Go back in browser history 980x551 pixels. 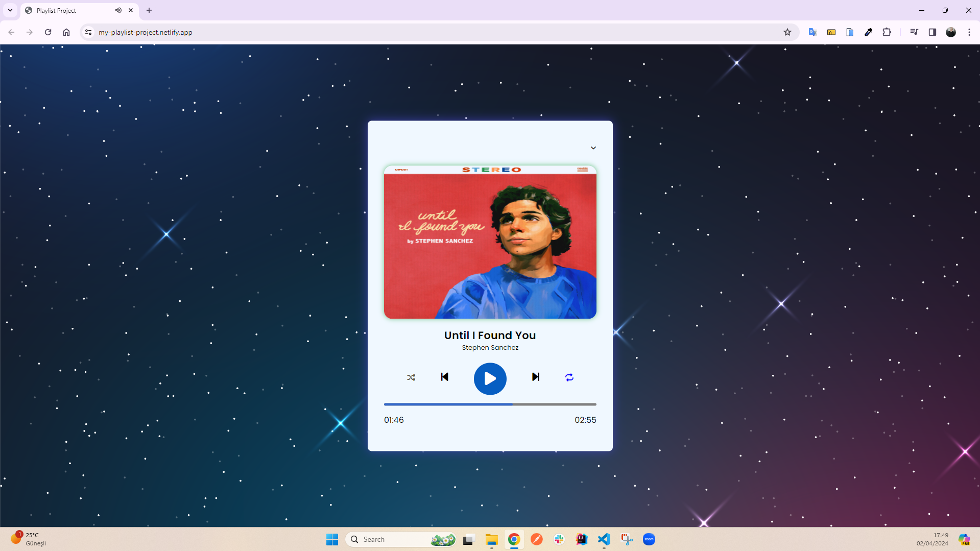coord(11,32)
